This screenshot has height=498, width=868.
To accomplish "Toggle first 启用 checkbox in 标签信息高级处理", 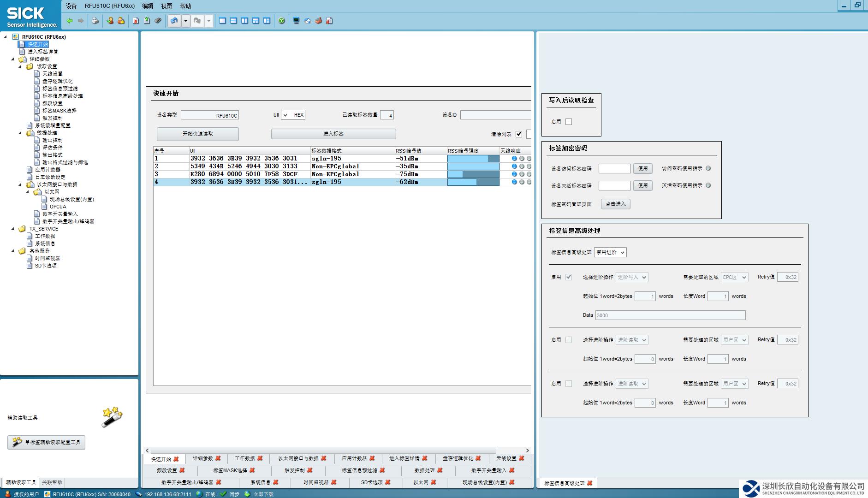I will pos(569,277).
